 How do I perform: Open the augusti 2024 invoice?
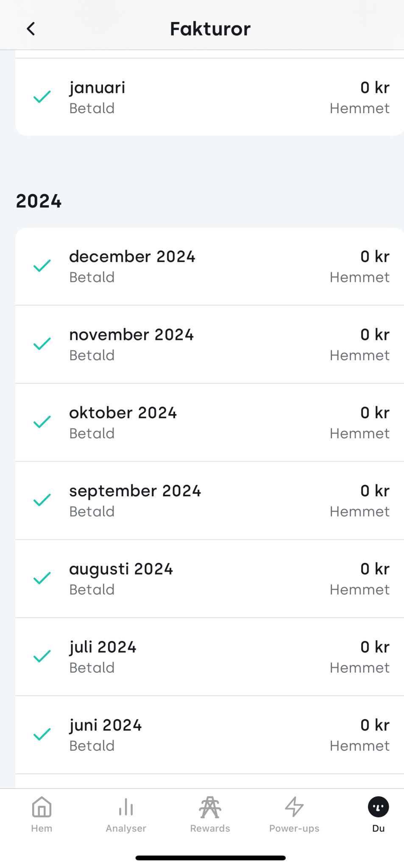pos(209,579)
